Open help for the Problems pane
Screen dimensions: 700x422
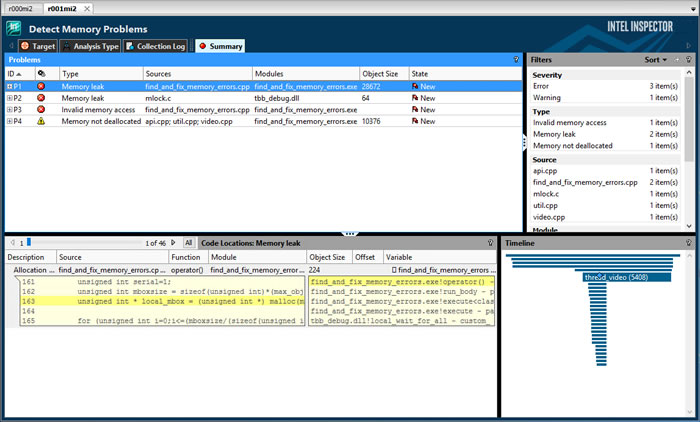(x=516, y=60)
